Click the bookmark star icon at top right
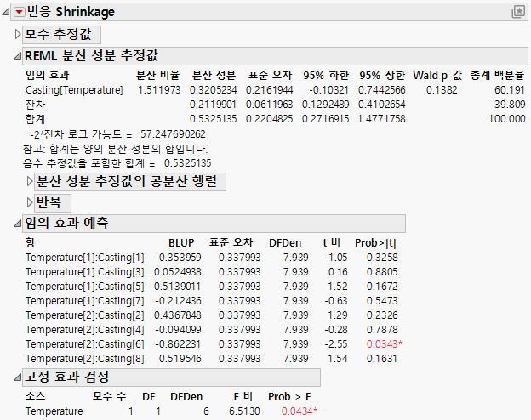Image resolution: width=531 pixels, height=420 pixels. (x=518, y=12)
